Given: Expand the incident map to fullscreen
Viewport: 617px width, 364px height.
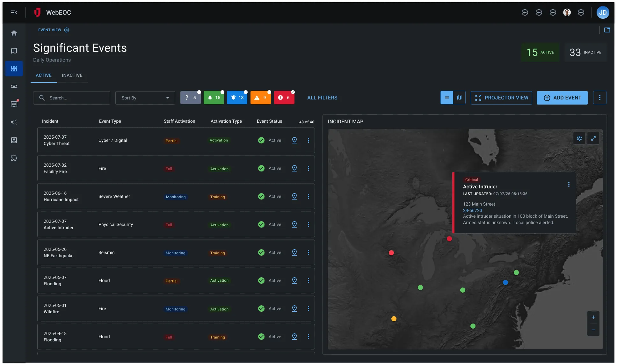Looking at the screenshot, I should pos(593,138).
